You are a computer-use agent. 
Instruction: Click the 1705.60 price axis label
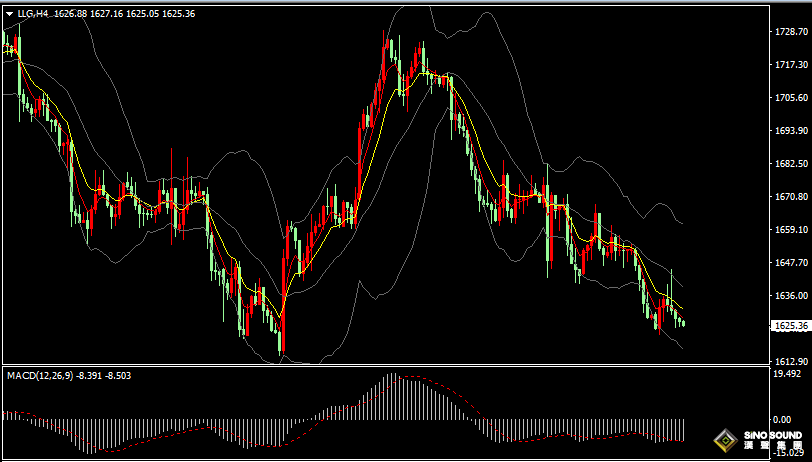click(x=790, y=98)
